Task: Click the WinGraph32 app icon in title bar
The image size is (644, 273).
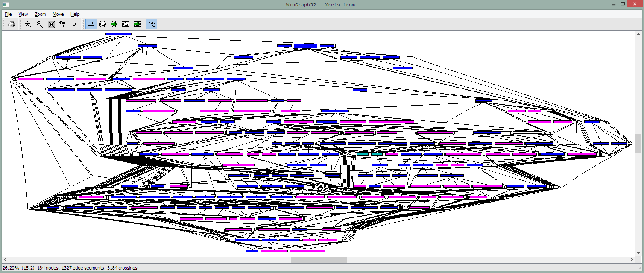Action: 6,5
